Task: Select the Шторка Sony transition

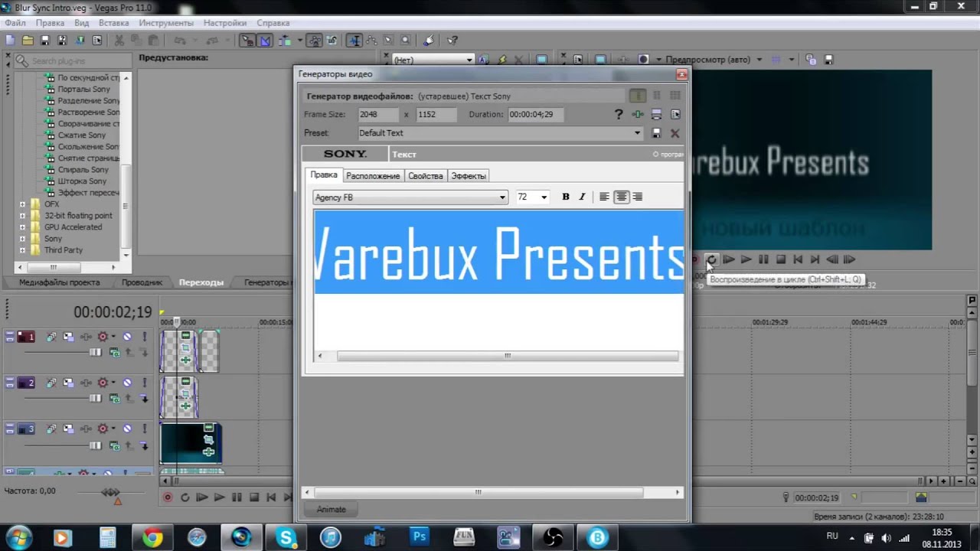Action: click(82, 181)
